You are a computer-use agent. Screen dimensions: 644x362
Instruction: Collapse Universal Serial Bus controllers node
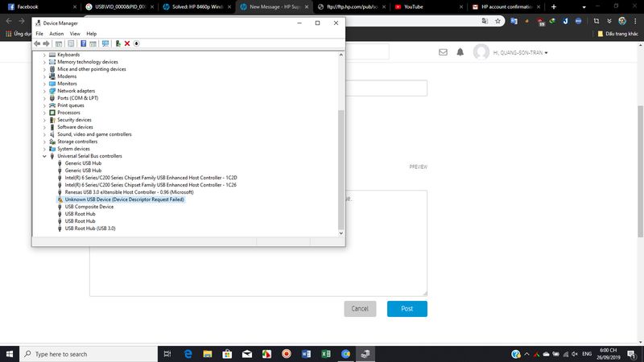point(44,156)
